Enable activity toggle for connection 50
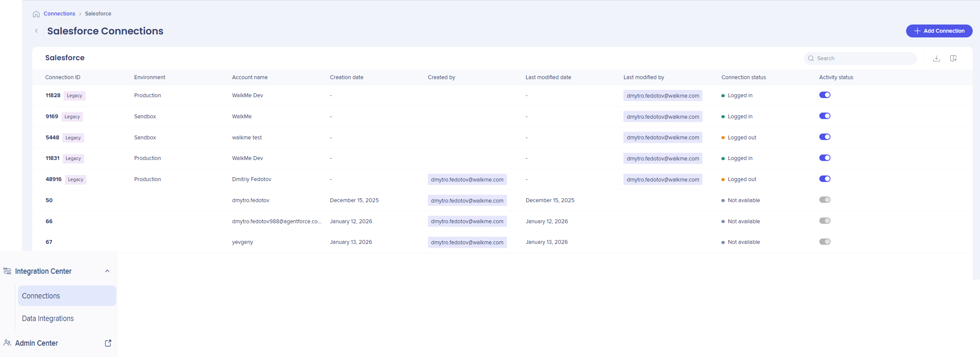The height and width of the screenshot is (357, 980). (824, 200)
